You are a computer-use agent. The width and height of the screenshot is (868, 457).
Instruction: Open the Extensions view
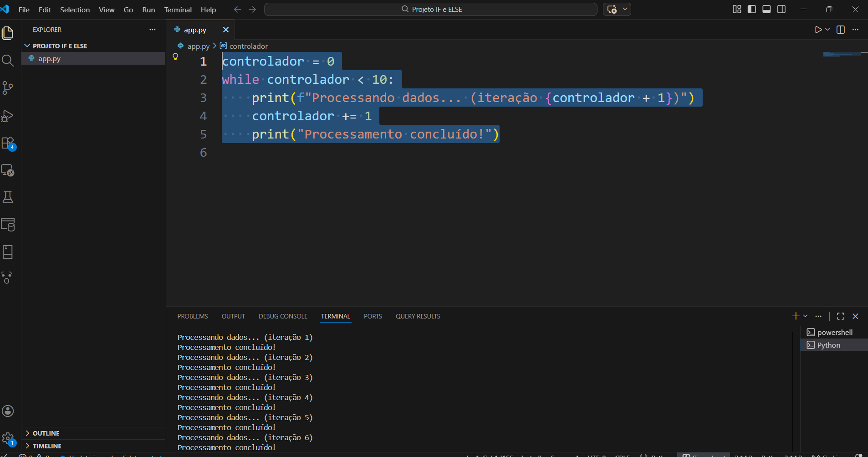pyautogui.click(x=8, y=143)
